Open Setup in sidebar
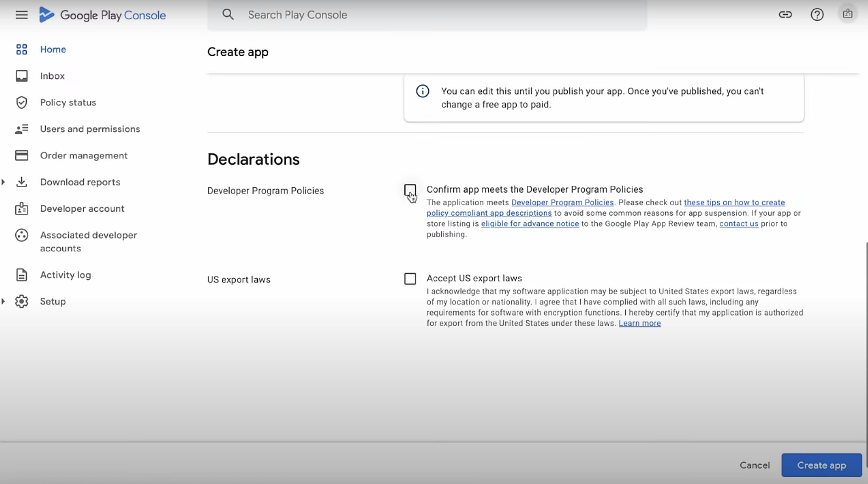868x484 pixels. tap(53, 301)
